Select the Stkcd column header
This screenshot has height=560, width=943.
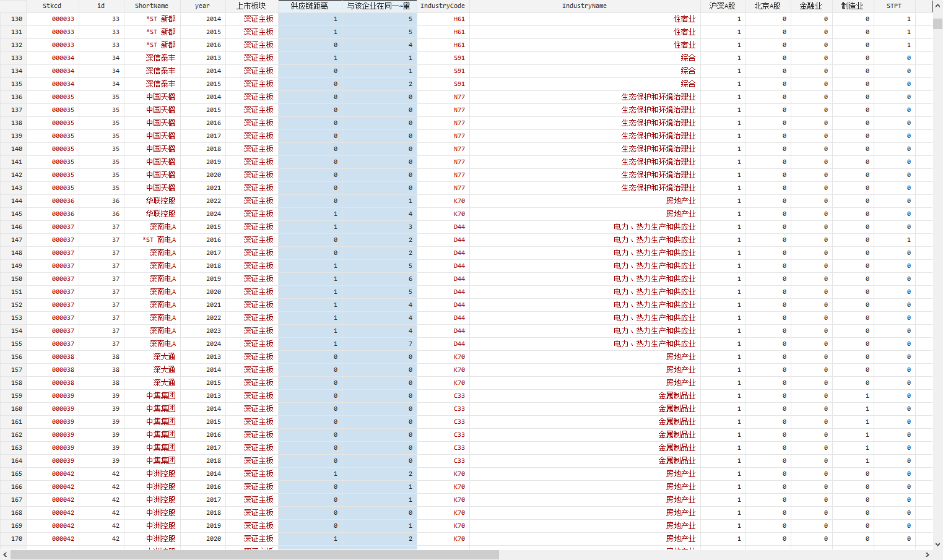[x=52, y=6]
